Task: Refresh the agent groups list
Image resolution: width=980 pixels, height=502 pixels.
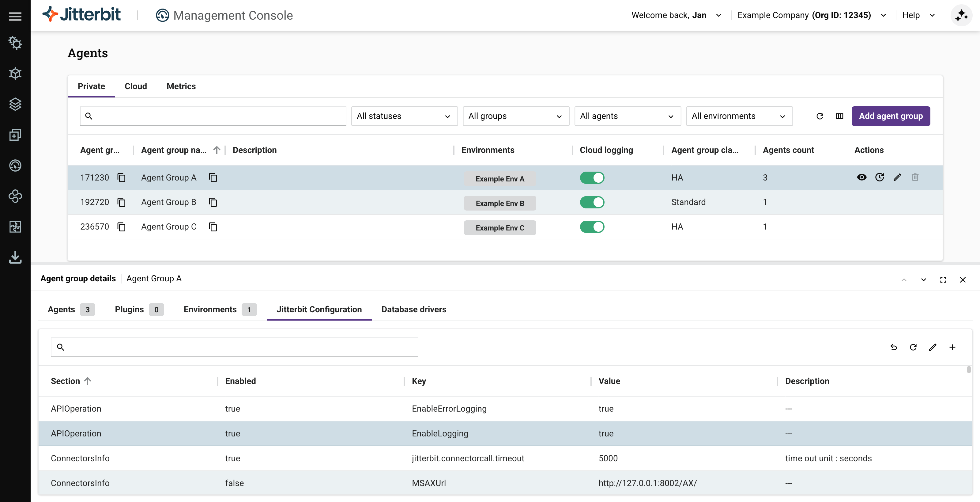Action: coord(820,116)
